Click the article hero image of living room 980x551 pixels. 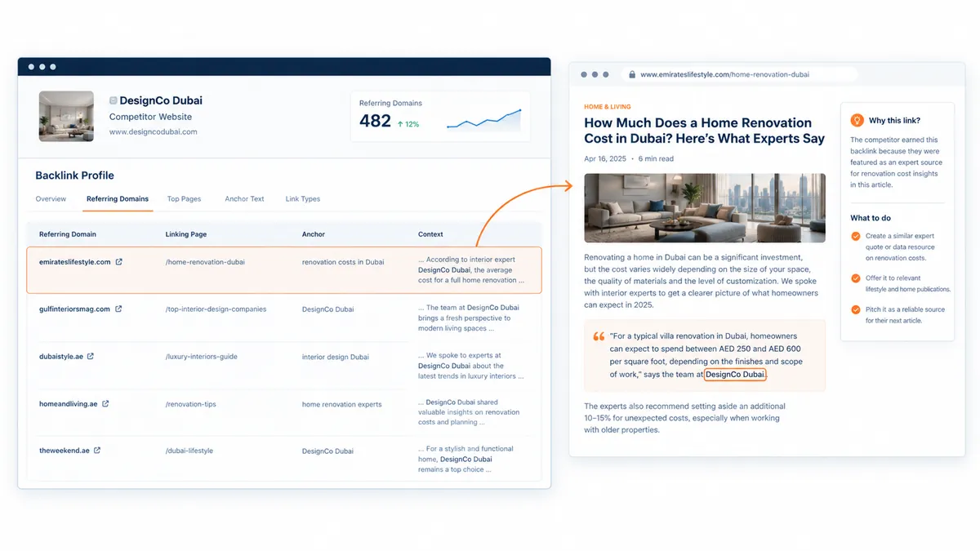(x=705, y=207)
